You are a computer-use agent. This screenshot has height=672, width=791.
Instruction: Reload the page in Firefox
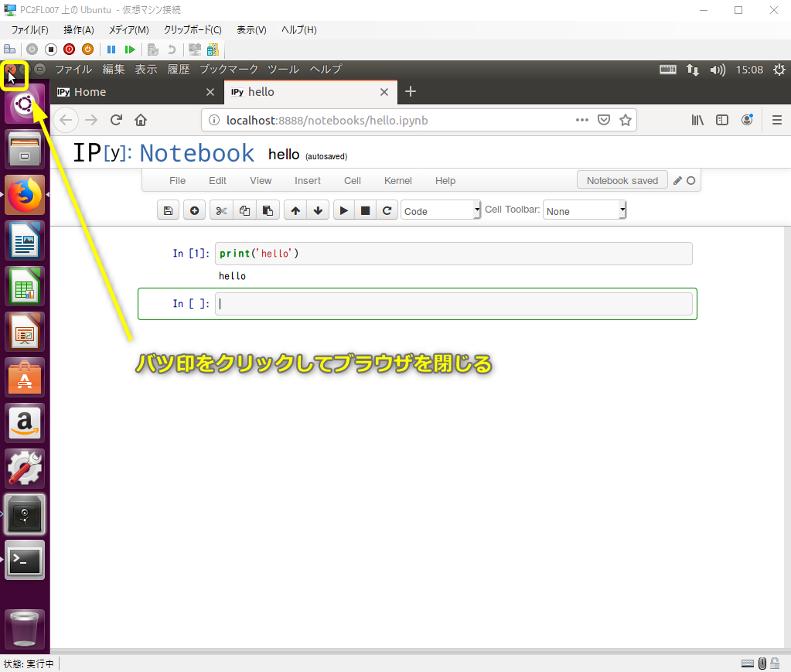pos(116,120)
